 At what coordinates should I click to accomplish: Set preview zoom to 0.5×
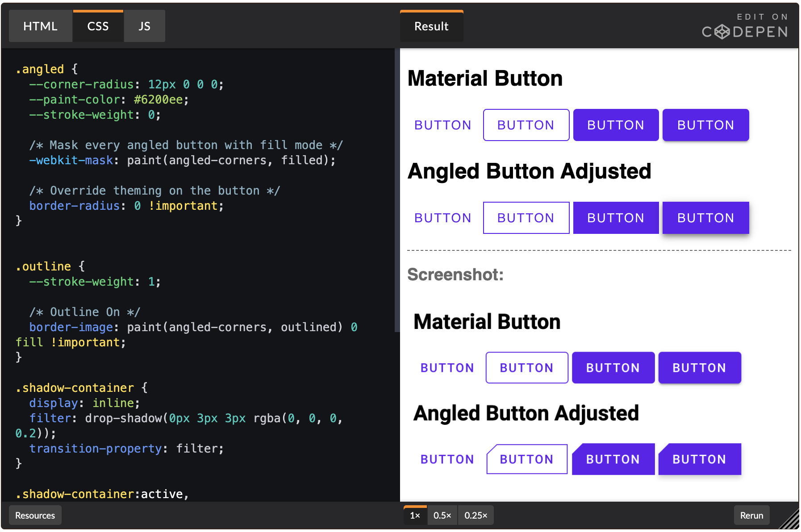(x=442, y=515)
